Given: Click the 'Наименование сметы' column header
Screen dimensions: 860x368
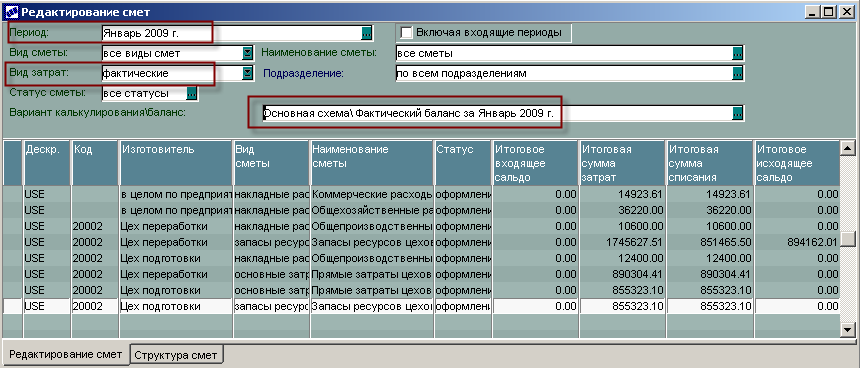Looking at the screenshot, I should click(372, 163).
